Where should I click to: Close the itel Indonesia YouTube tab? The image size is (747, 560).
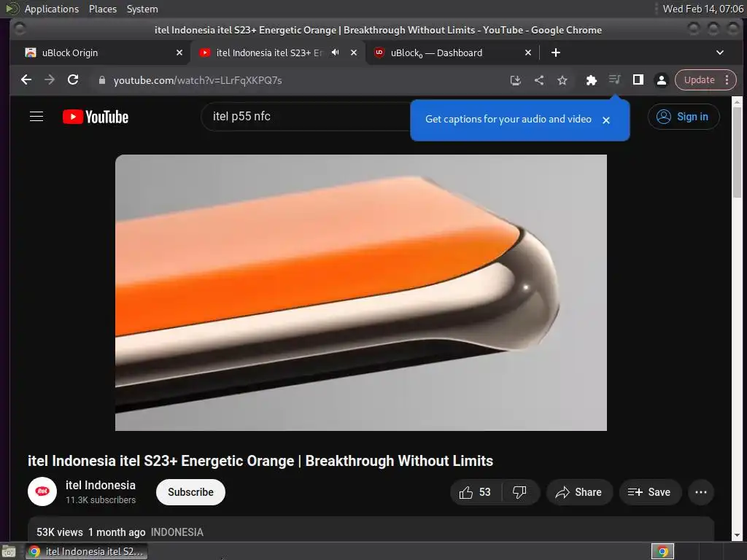click(354, 52)
